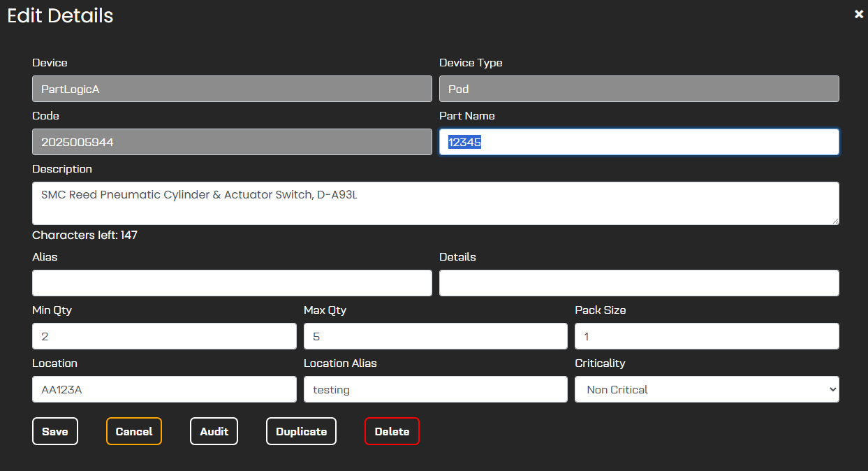Click the 'Description' label

point(62,169)
